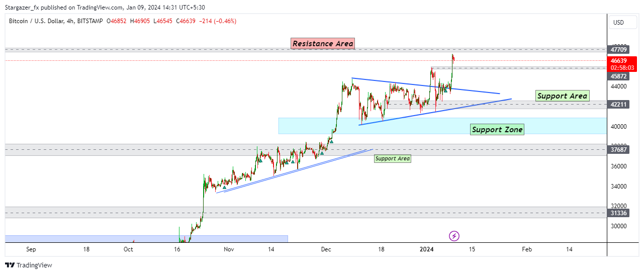
Task: Select the small Support Area label below 37687
Action: coord(393,159)
